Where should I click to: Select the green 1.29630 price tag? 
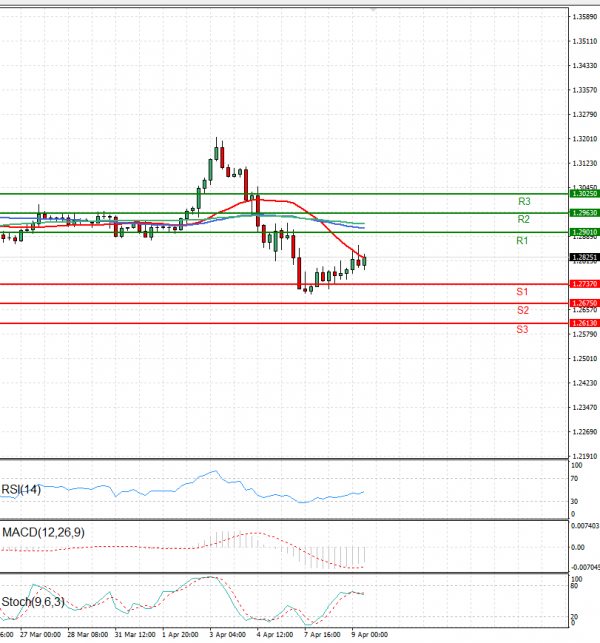[x=584, y=213]
